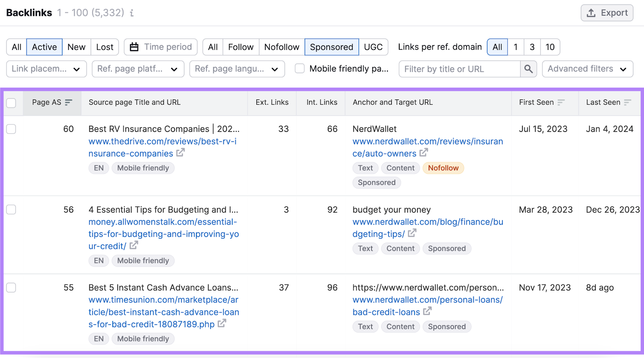Viewport: 644px width, 358px height.
Task: Open the thedrive.com best-rv-insurance link
Action: [x=163, y=147]
